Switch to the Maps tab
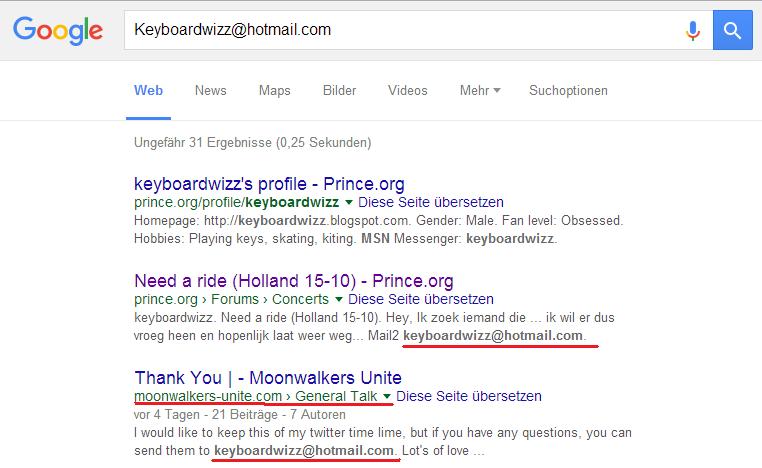The image size is (762, 468). 274,90
